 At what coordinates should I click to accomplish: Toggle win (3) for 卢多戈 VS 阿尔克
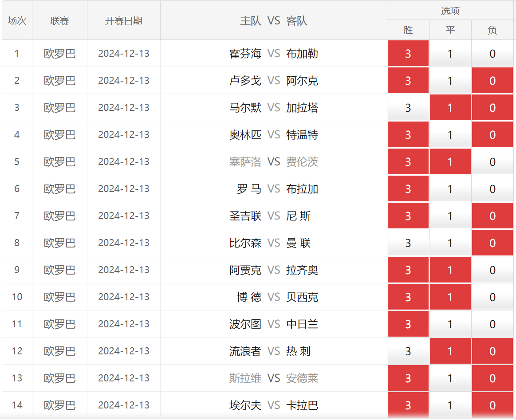[408, 81]
